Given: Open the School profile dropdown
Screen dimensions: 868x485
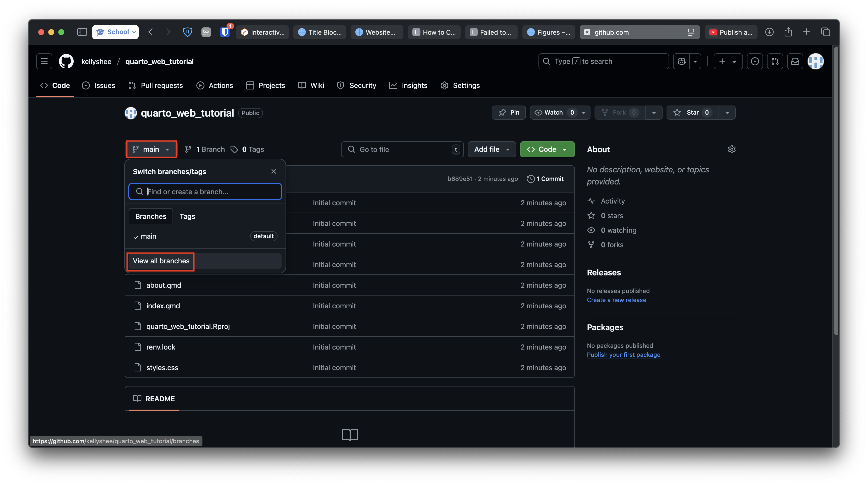Looking at the screenshot, I should pyautogui.click(x=115, y=32).
